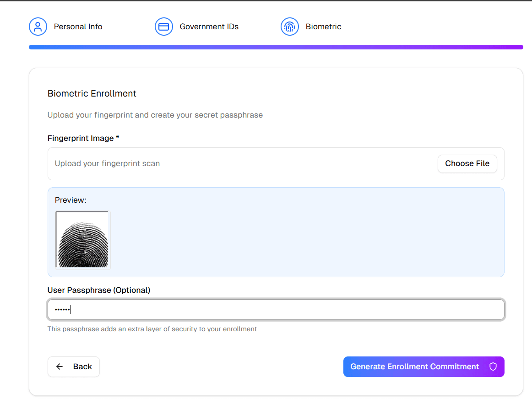Switch to the Personal Info step
The width and height of the screenshot is (532, 399).
click(78, 27)
